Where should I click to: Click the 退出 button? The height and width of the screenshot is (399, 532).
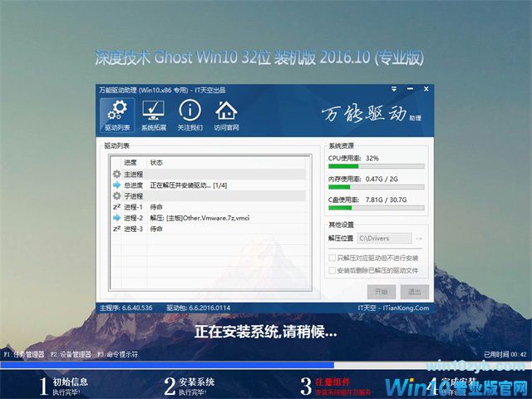[414, 292]
